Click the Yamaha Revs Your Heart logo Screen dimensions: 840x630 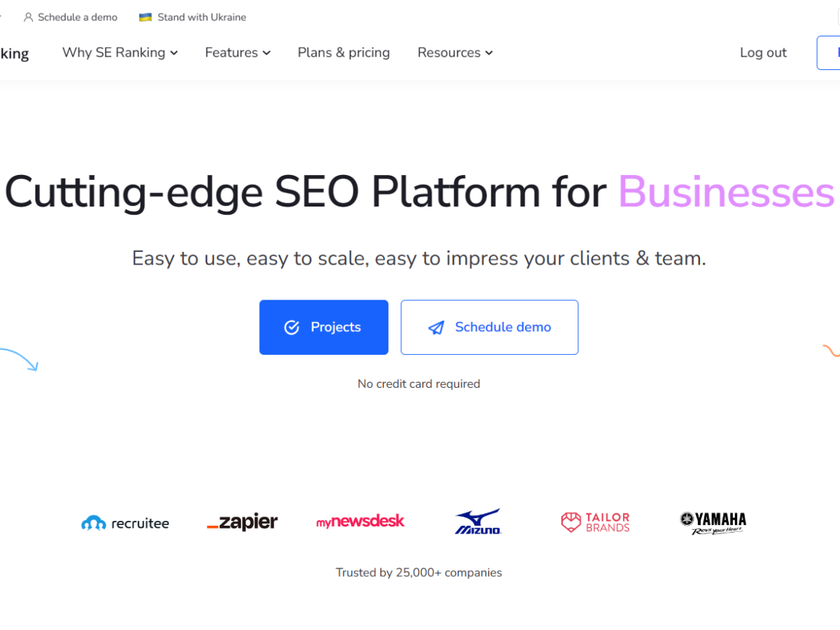click(713, 521)
